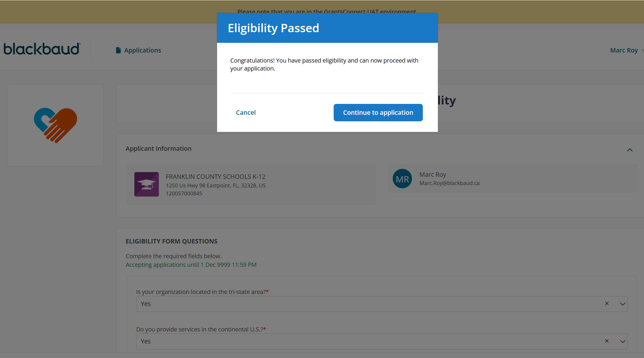The image size is (644, 358).
Task: Click the blackbaud logo
Action: pos(42,49)
